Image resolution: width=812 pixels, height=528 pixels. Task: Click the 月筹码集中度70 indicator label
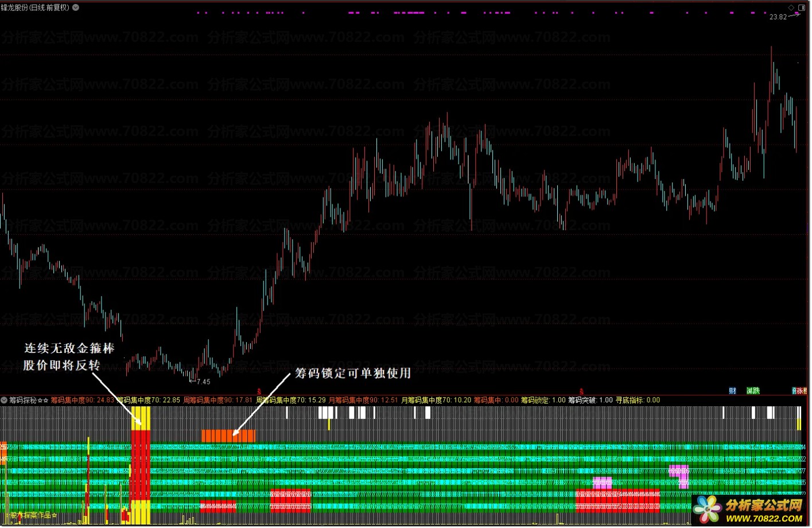tap(436, 400)
